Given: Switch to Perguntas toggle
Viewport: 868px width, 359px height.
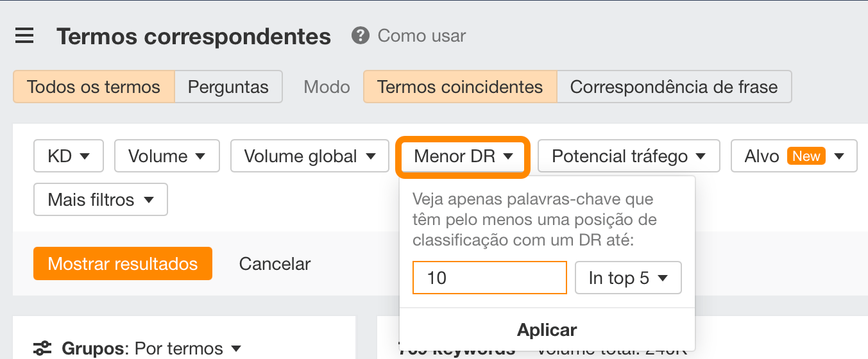Looking at the screenshot, I should point(228,87).
